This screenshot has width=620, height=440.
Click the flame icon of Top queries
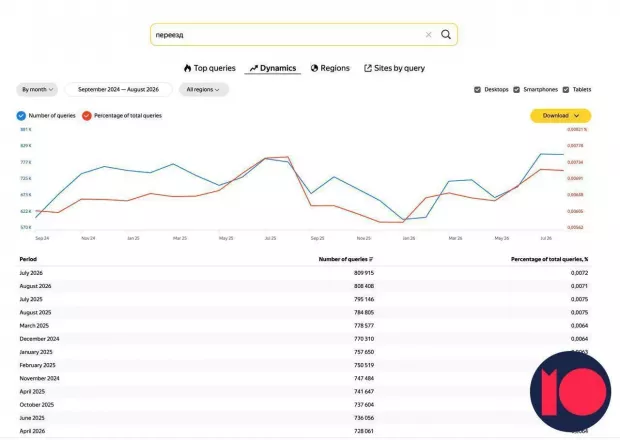[x=187, y=68]
